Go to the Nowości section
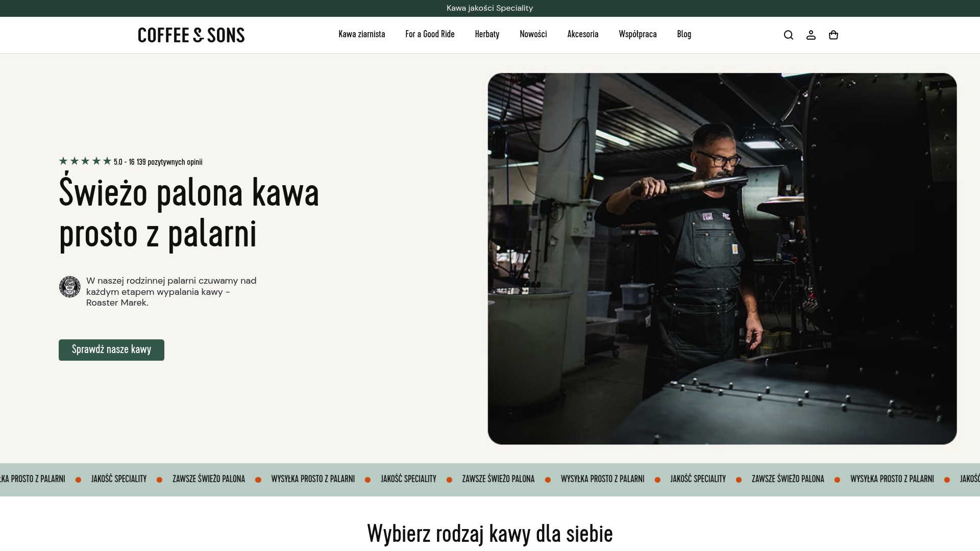Viewport: 980px width, 551px height. click(533, 34)
